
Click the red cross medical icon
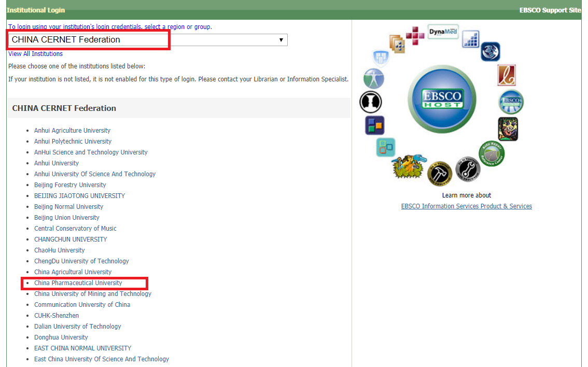(x=415, y=36)
